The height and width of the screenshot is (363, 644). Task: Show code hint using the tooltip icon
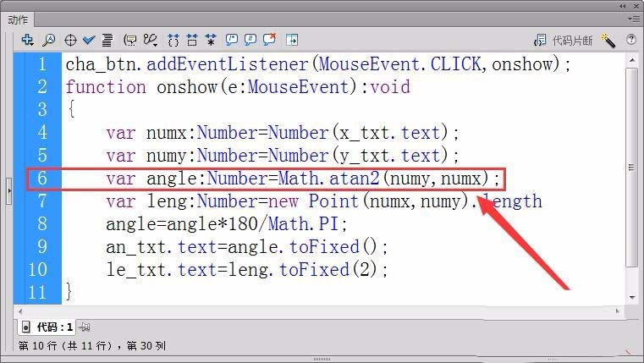click(130, 40)
